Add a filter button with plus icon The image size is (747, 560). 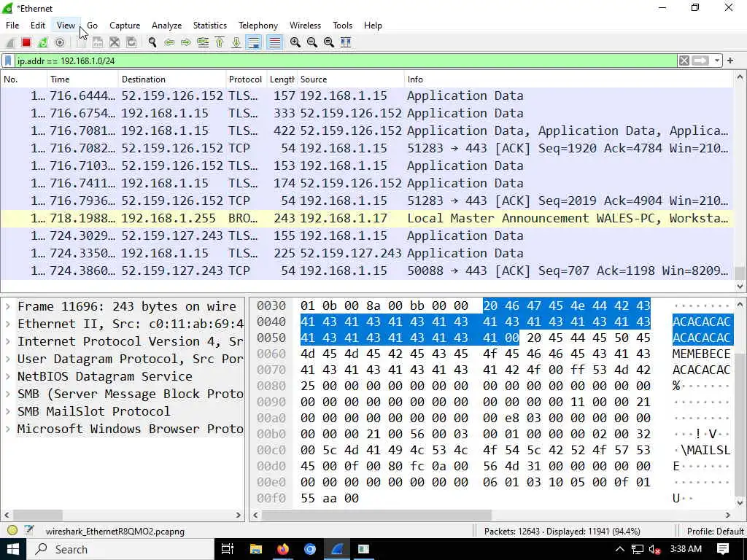click(x=729, y=61)
